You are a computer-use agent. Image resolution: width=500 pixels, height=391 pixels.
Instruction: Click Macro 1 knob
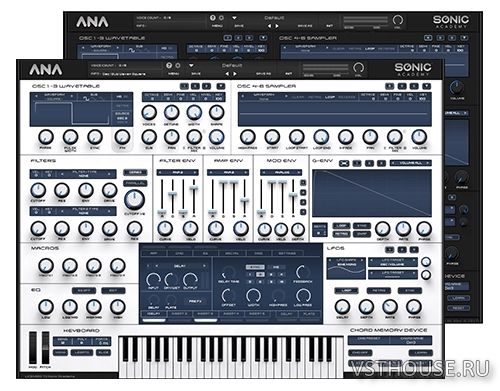tap(46, 266)
